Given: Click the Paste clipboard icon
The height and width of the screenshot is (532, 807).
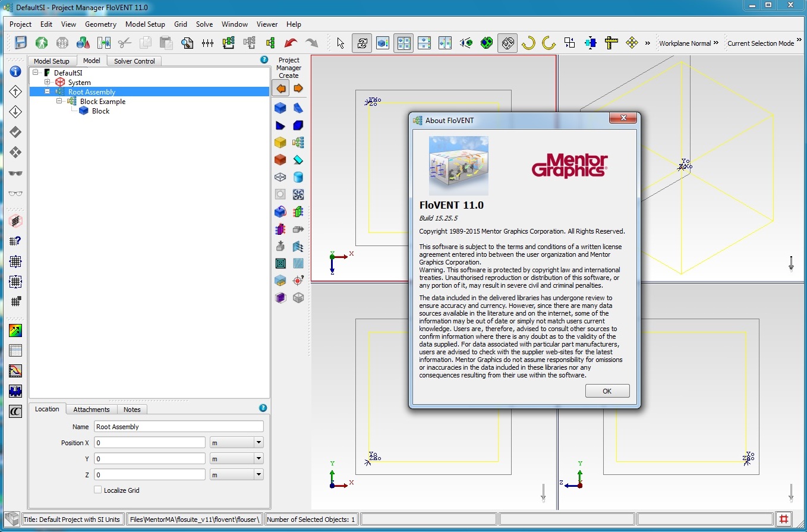Looking at the screenshot, I should click(x=166, y=43).
